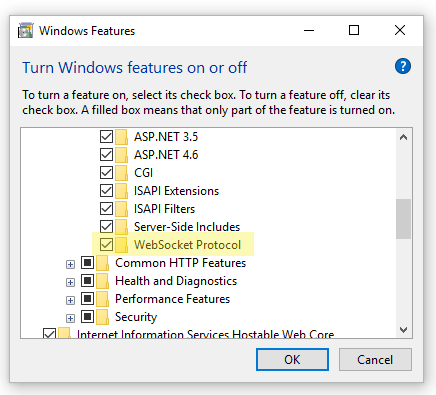This screenshot has width=436, height=395.
Task: Select the Performance Features label
Action: coord(172,299)
